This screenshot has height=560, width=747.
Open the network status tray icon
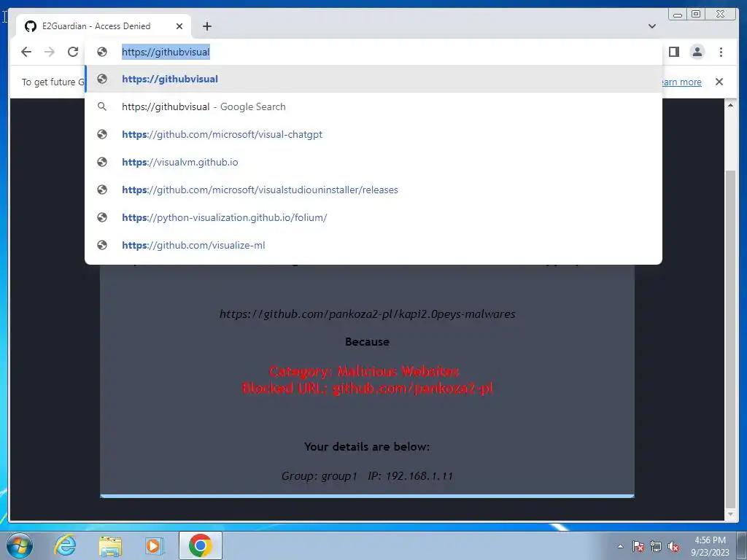pos(656,546)
